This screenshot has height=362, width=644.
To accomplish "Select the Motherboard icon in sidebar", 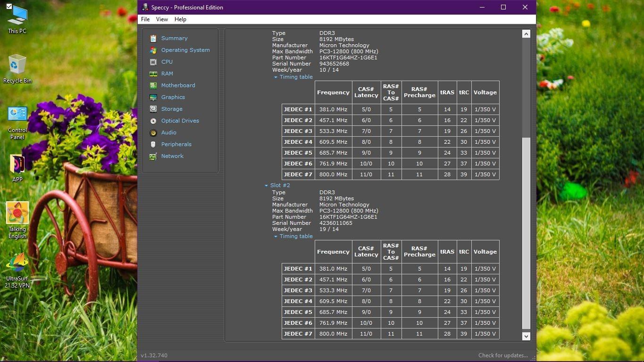I will coord(153,85).
